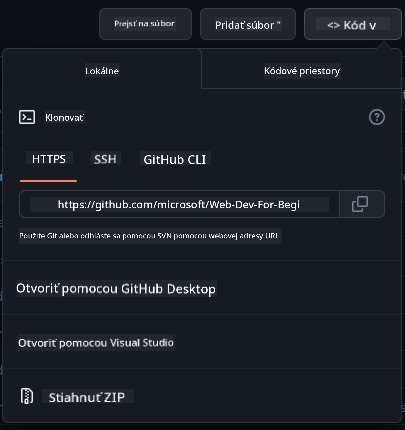Open repository using Visual Studio
This screenshot has width=405, height=430.
(x=96, y=343)
